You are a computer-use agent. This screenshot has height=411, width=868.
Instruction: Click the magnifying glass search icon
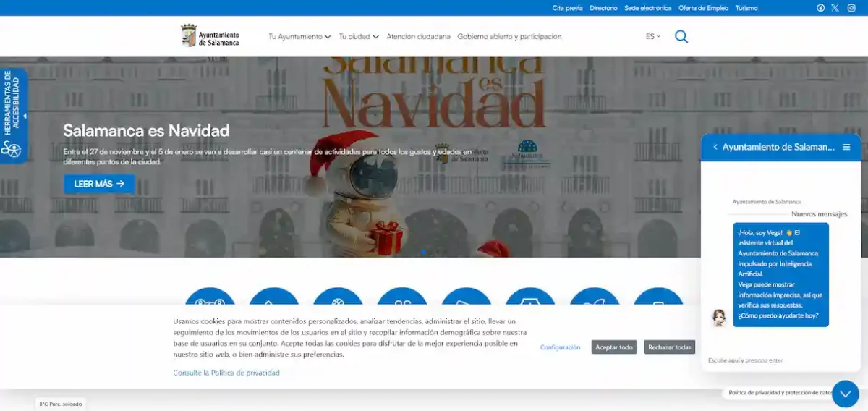(x=681, y=36)
